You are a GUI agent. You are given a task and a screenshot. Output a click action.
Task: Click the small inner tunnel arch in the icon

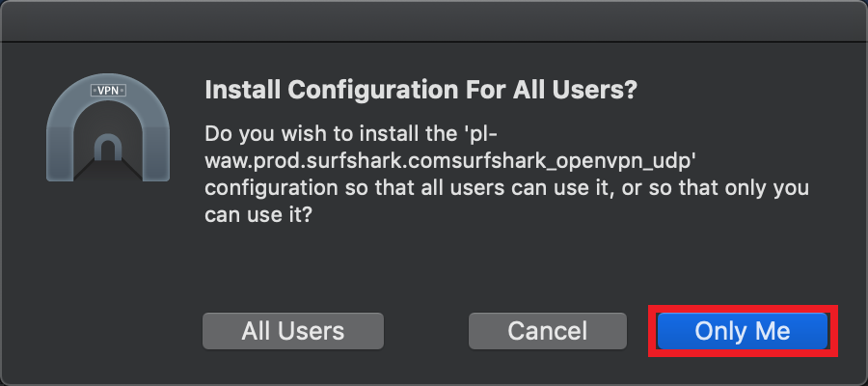[108, 147]
